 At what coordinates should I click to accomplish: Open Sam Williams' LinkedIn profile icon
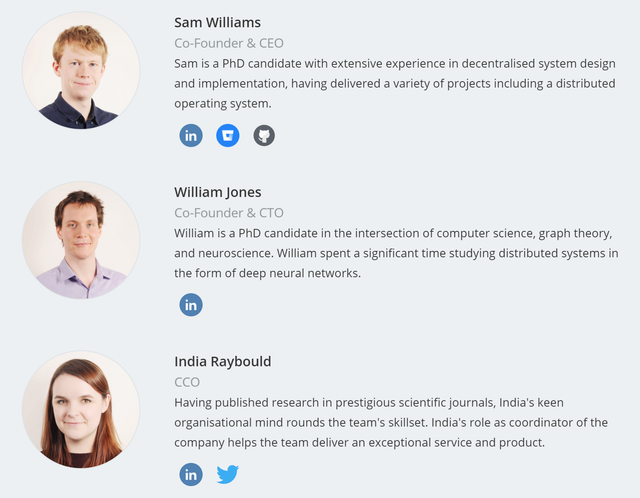click(191, 135)
